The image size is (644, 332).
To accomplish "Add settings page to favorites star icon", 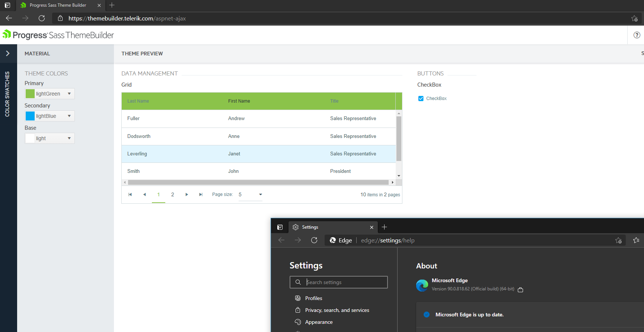I will click(x=618, y=241).
